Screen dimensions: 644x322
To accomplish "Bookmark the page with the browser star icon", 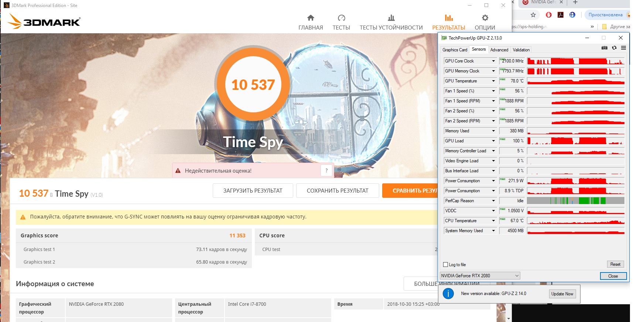I will coord(533,15).
